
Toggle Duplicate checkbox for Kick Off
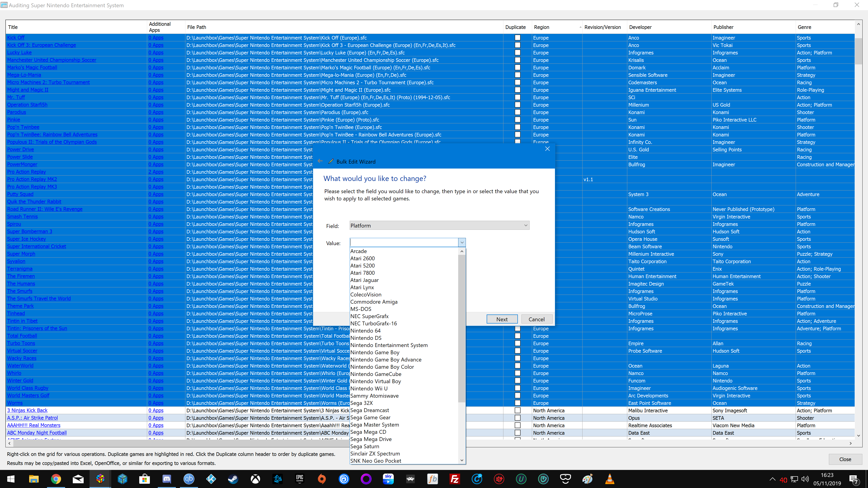[x=518, y=38]
